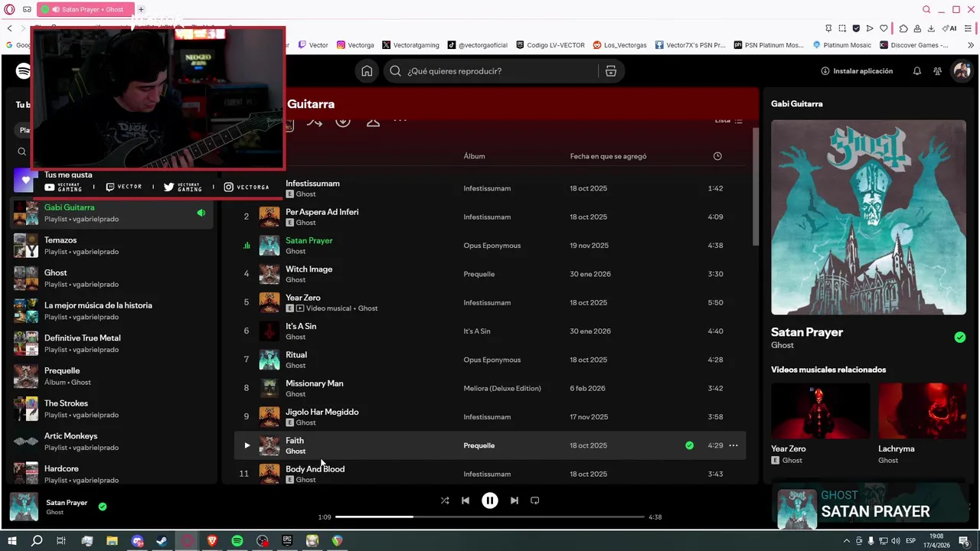Image resolution: width=980 pixels, height=551 pixels.
Task: Open Spotify from the Windows taskbar
Action: 237,541
